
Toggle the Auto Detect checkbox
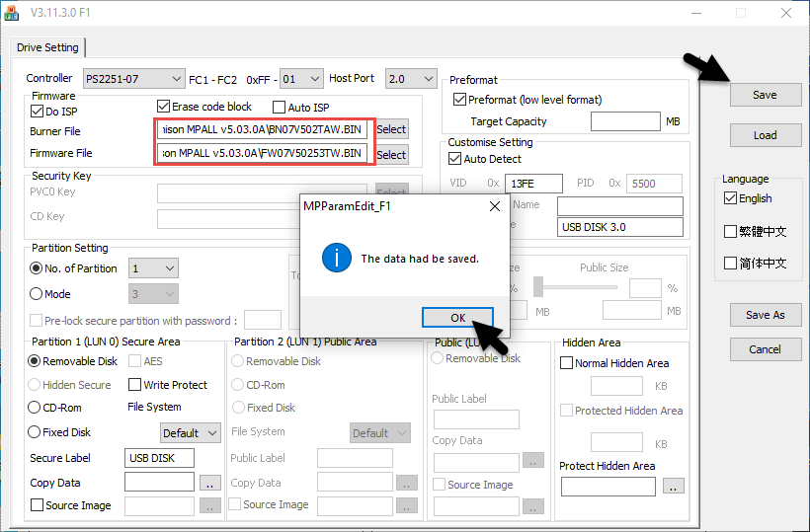(454, 158)
